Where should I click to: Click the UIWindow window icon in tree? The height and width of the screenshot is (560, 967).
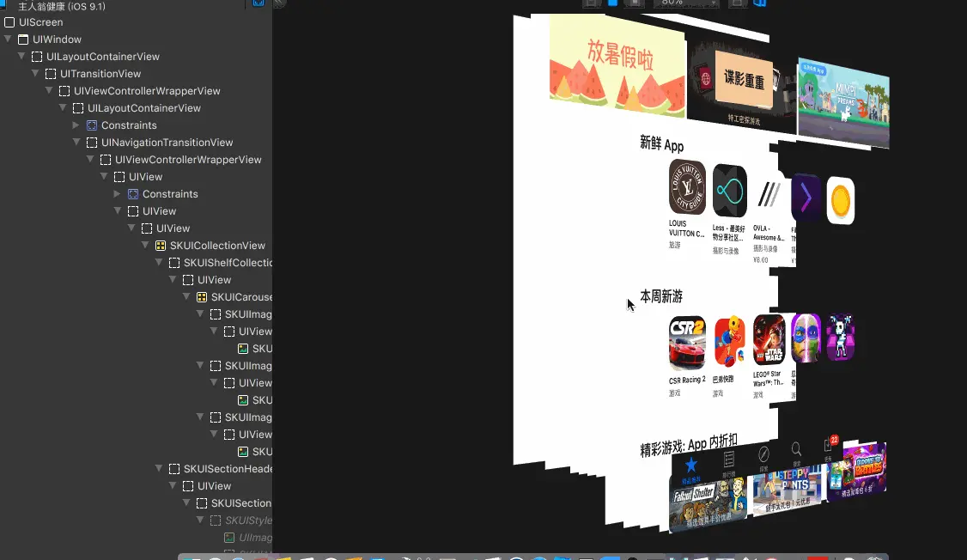tap(23, 40)
